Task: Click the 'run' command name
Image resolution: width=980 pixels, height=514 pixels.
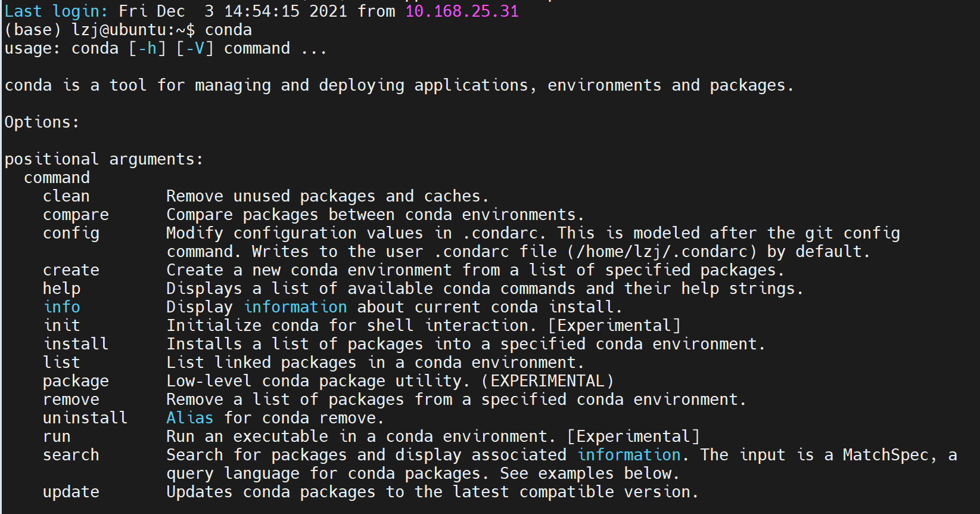Action: pos(57,436)
